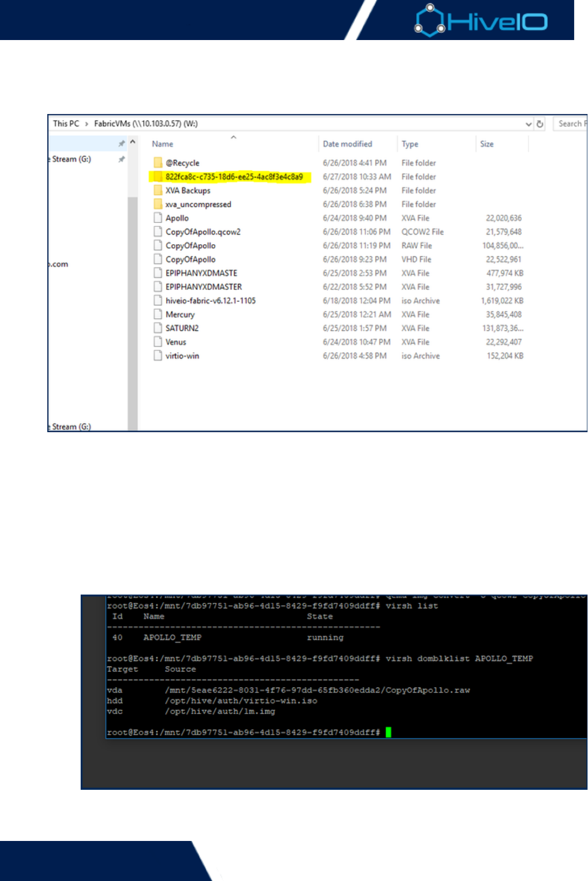This screenshot has width=588, height=881.
Task: Sort files by Size column
Action: [x=487, y=144]
